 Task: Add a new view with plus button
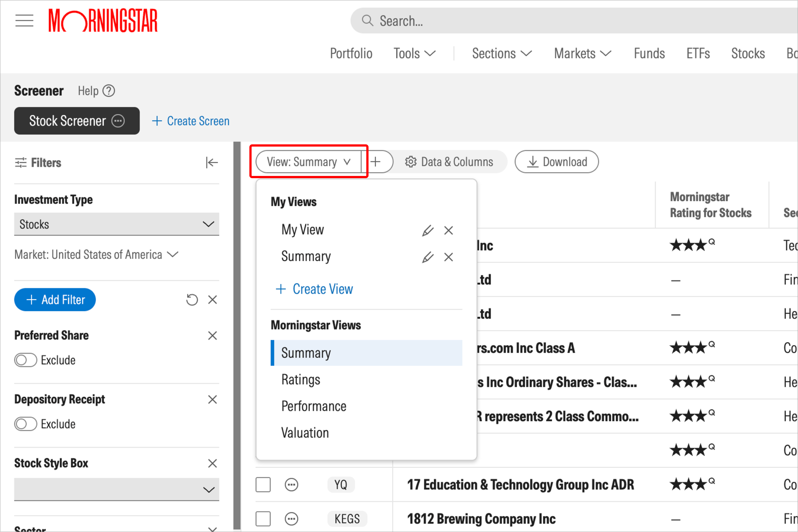click(376, 162)
